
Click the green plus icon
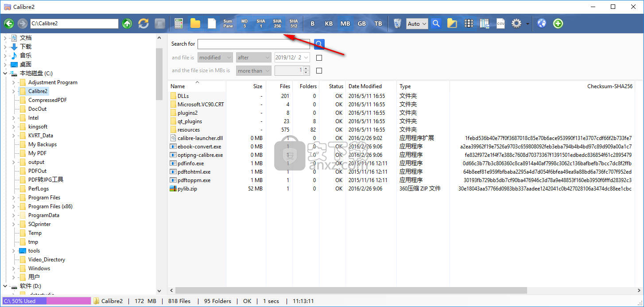coord(558,23)
